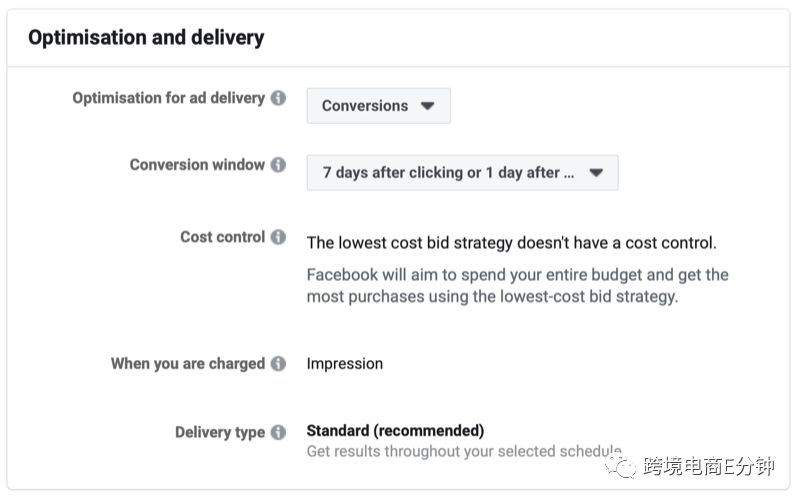Viewport: 800px width, 501px height.
Task: Click the Conversion window label
Action: pyautogui.click(x=197, y=165)
